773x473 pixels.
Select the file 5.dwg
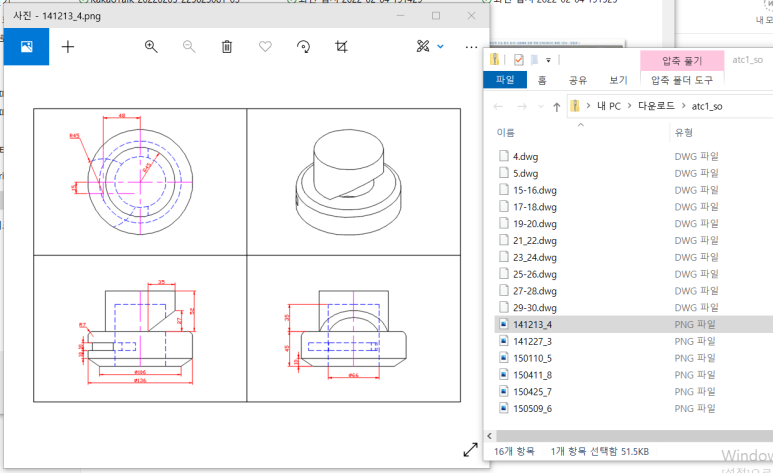pyautogui.click(x=526, y=174)
